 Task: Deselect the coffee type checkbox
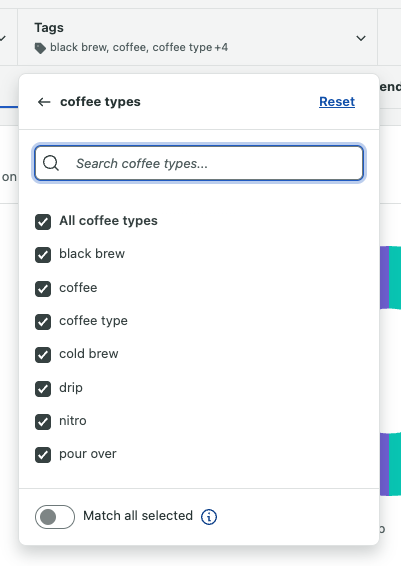43,322
